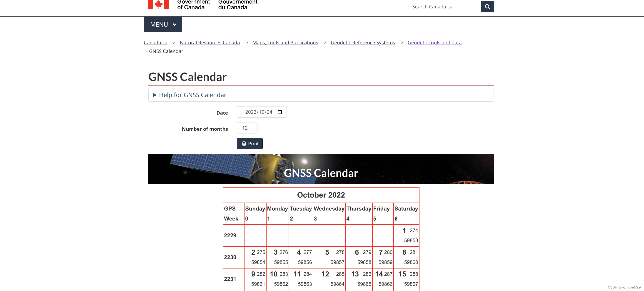Click the Geodetic tools and data breadcrumb
The image size is (644, 291).
(x=434, y=42)
